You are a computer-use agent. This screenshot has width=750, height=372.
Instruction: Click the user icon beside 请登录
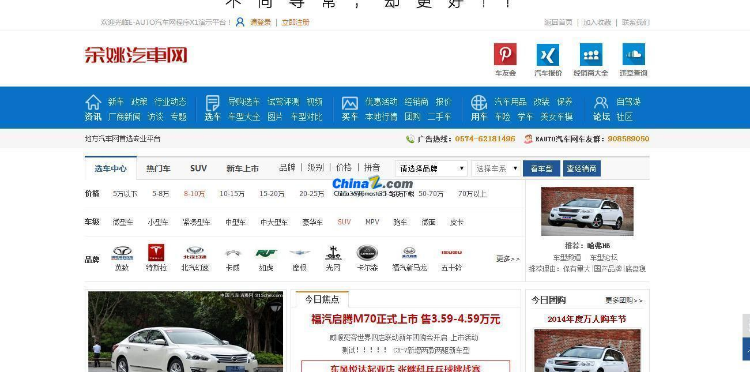[x=240, y=22]
